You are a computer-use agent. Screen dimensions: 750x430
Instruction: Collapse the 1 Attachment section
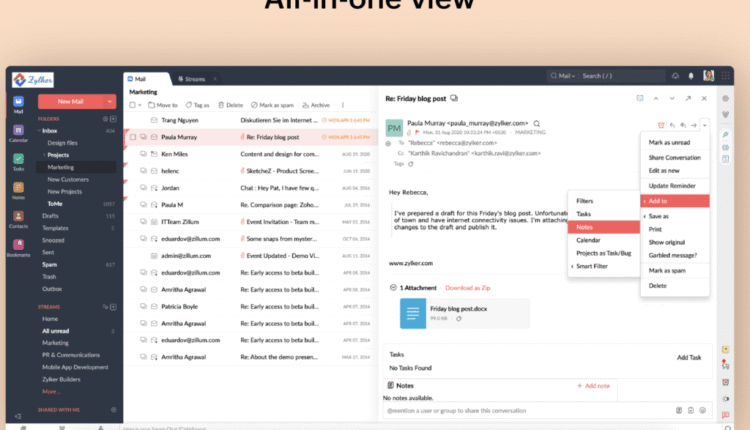(x=393, y=288)
